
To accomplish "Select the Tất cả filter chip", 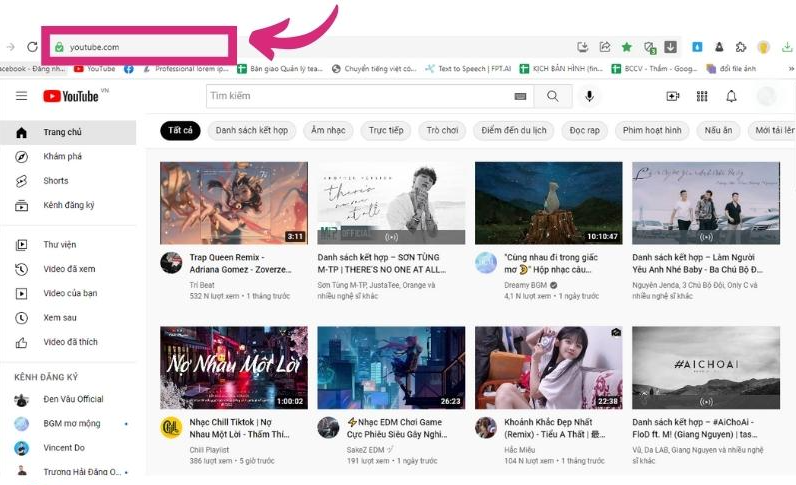I will (180, 131).
